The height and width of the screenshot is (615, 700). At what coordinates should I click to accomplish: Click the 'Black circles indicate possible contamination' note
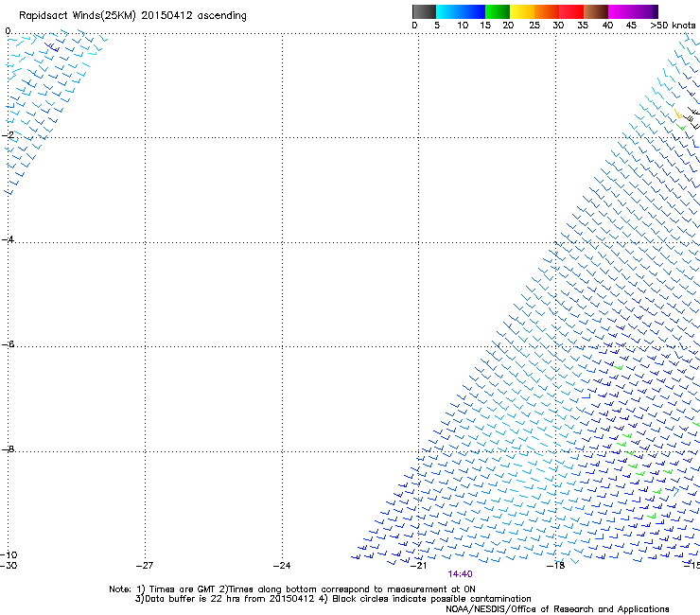431,599
